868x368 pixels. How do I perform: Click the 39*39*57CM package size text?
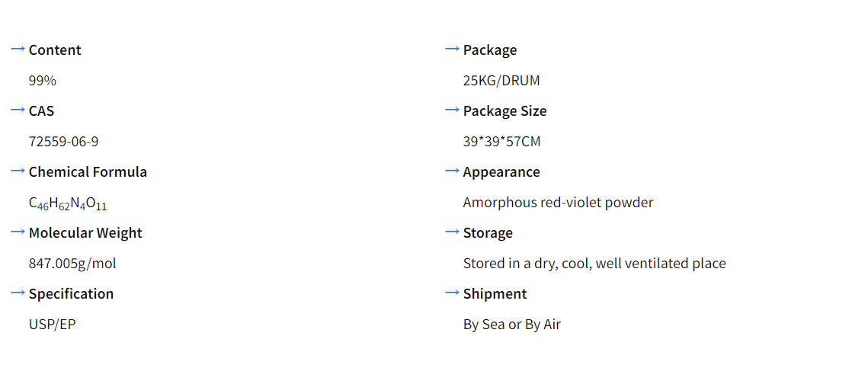tap(501, 142)
